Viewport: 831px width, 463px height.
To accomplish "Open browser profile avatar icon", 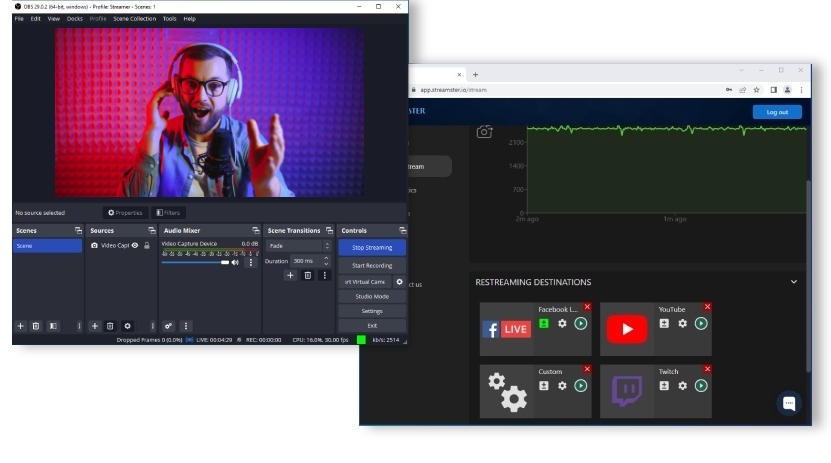I will (x=788, y=90).
